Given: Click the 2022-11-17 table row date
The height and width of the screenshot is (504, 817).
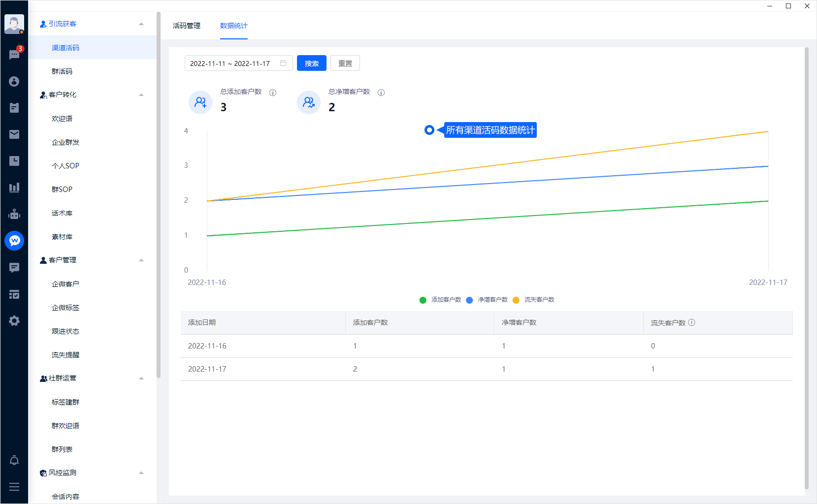Looking at the screenshot, I should pyautogui.click(x=207, y=369).
